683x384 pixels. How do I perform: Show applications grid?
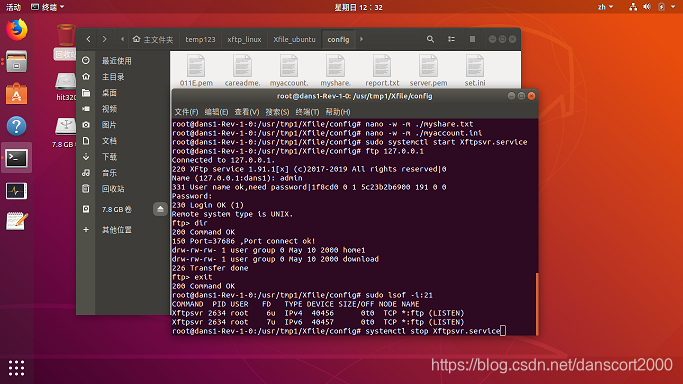click(17, 368)
